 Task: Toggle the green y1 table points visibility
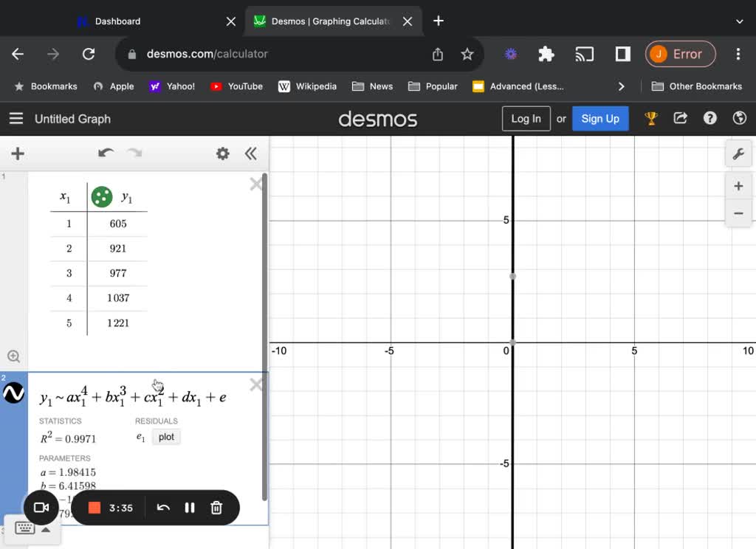[x=102, y=197]
